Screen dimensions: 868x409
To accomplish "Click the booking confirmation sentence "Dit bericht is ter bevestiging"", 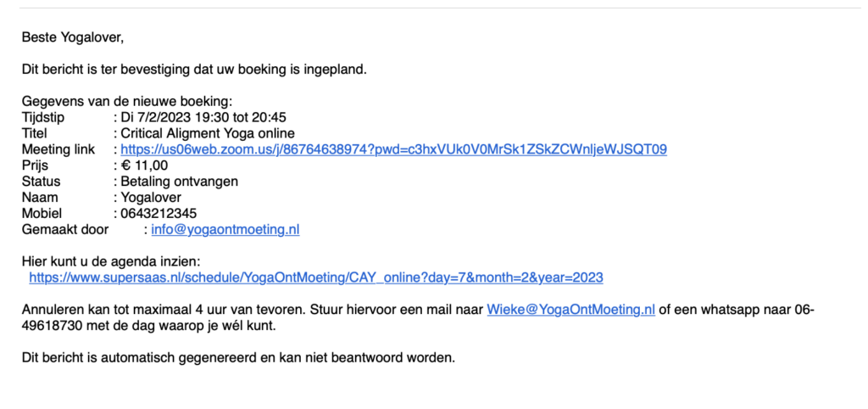I will [194, 70].
